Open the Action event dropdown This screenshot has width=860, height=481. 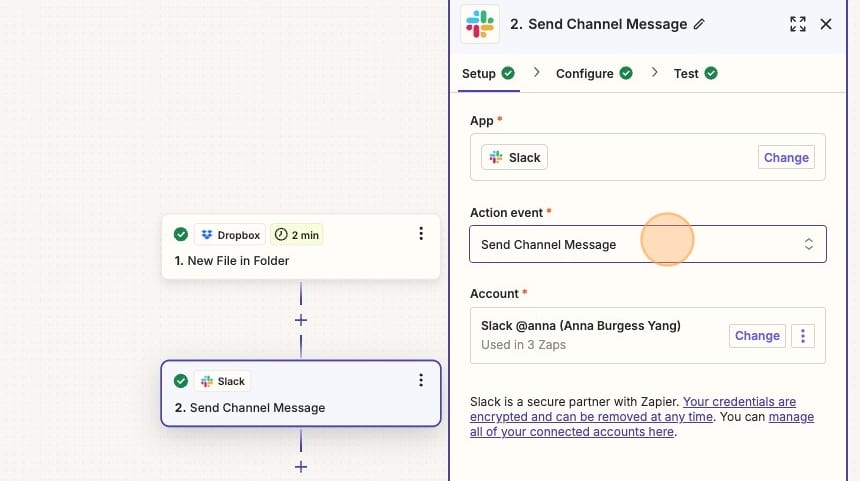click(x=648, y=244)
